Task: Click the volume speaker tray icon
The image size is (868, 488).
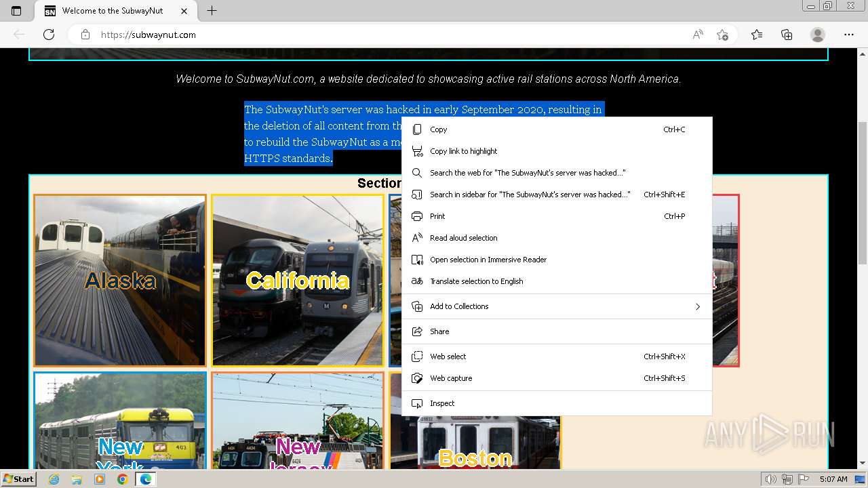Action: coord(771,479)
